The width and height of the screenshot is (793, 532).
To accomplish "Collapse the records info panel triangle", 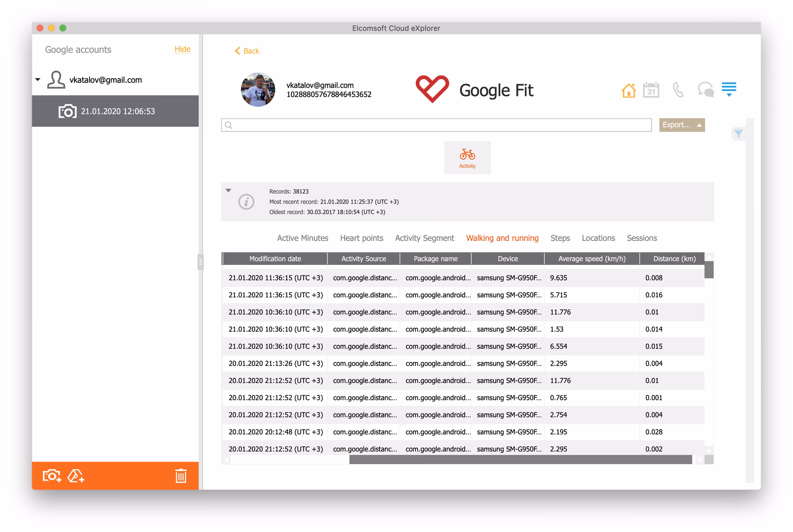I will click(228, 190).
